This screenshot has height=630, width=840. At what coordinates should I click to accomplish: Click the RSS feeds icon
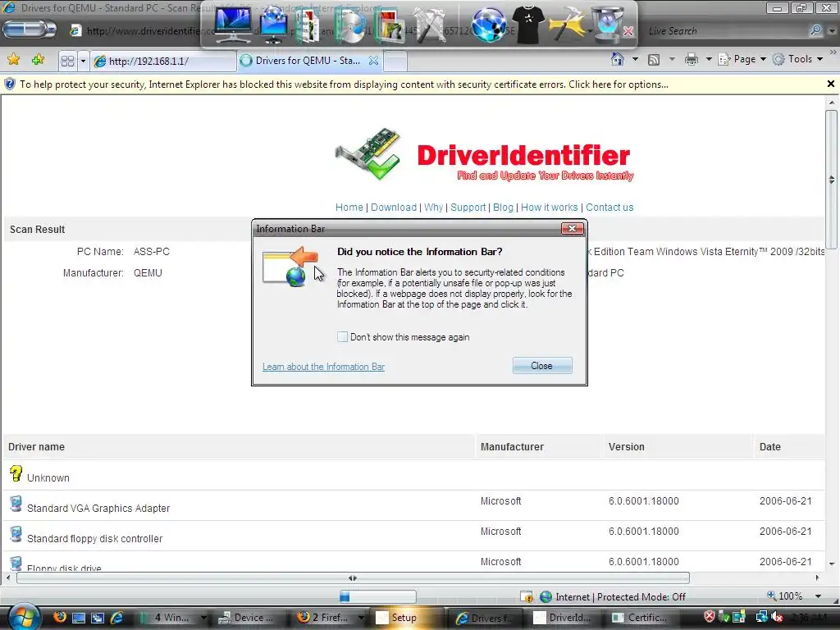pyautogui.click(x=654, y=59)
